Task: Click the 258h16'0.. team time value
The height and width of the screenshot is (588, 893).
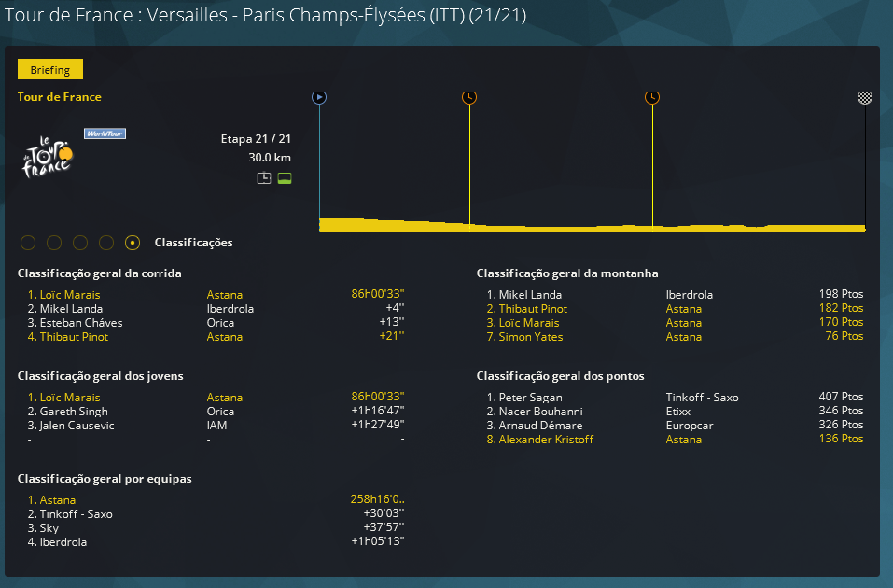Action: pos(378,499)
